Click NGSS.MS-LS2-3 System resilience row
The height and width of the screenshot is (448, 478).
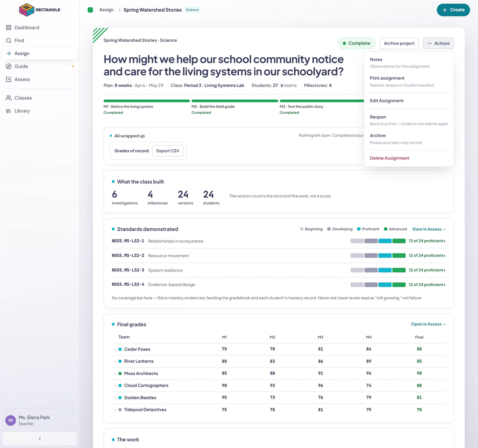279,270
